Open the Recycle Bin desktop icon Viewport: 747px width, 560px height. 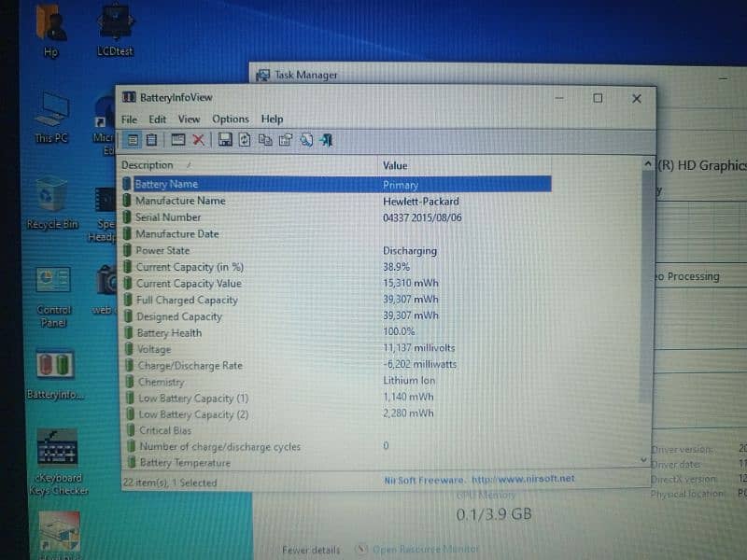point(51,203)
